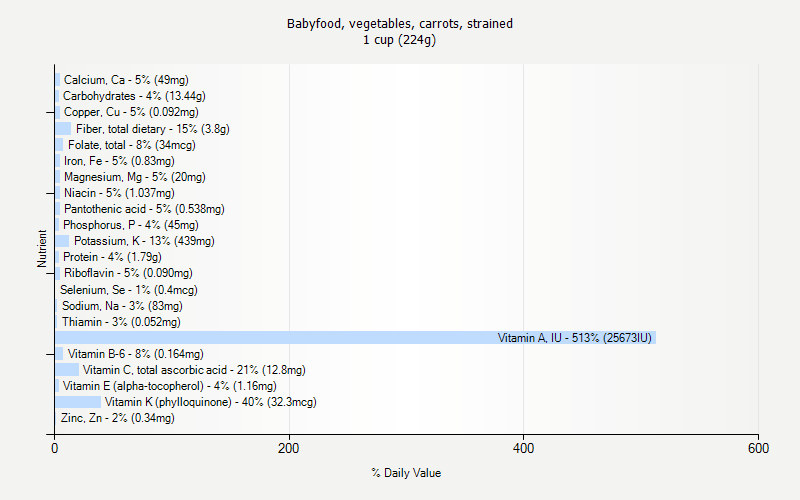The width and height of the screenshot is (800, 500).
Task: Select the Calcium, Ca - 5% (49mg) label
Action: point(126,80)
